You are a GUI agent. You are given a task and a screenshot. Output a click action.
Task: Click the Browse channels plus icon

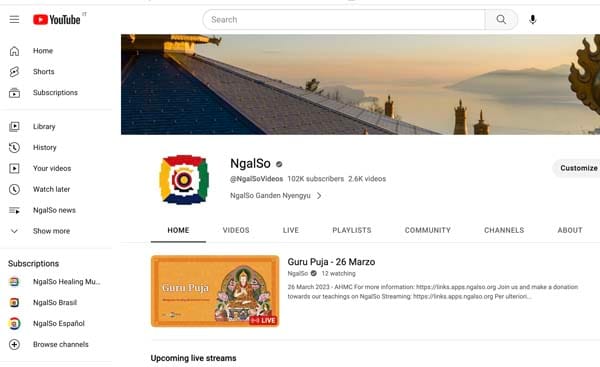pyautogui.click(x=14, y=344)
